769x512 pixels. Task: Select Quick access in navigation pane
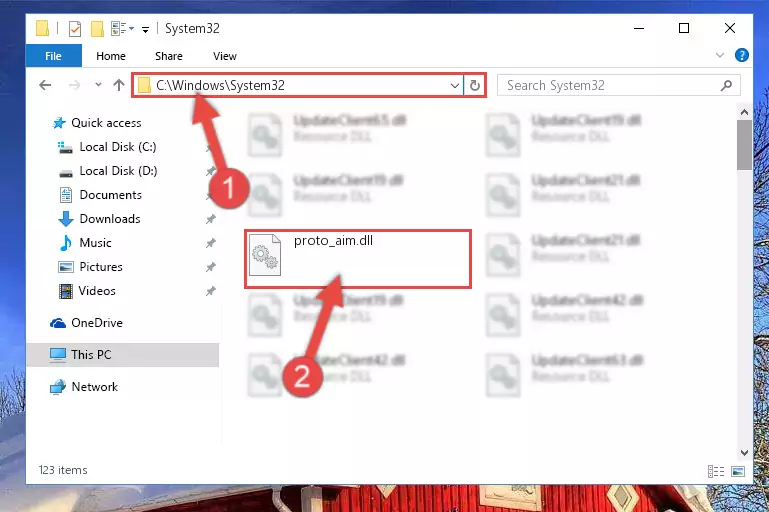[106, 123]
